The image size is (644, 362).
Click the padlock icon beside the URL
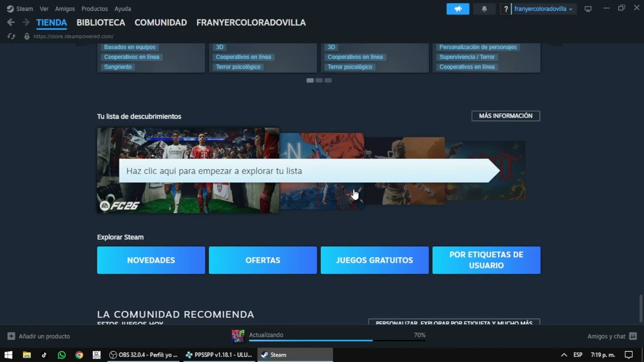pyautogui.click(x=27, y=36)
